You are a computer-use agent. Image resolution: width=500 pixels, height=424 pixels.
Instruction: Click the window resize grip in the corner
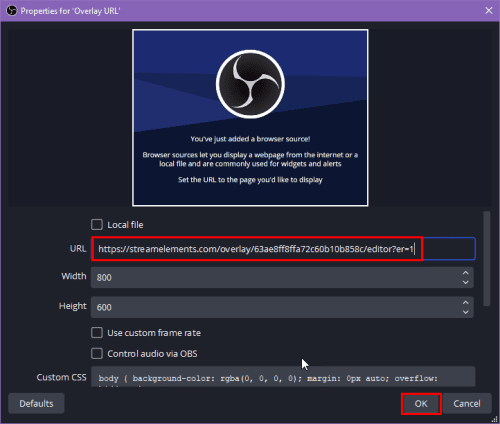(494, 419)
